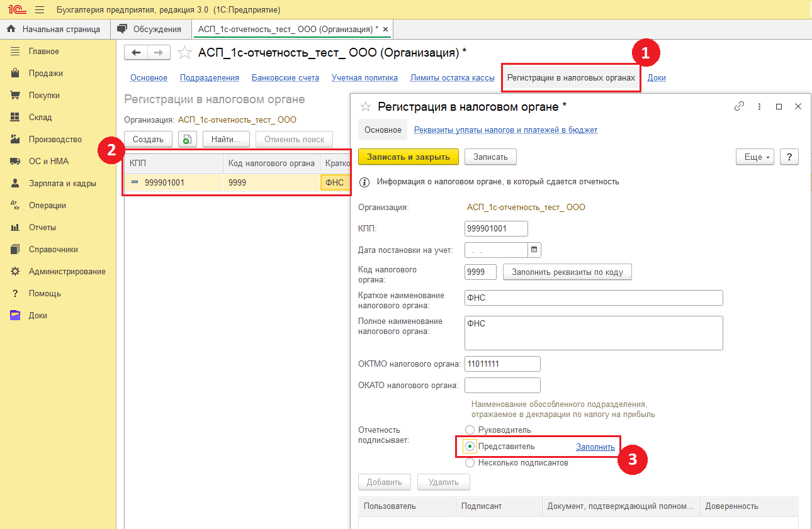Click the empty ОКАТО налогового органа field
The height and width of the screenshot is (529, 812).
point(502,385)
